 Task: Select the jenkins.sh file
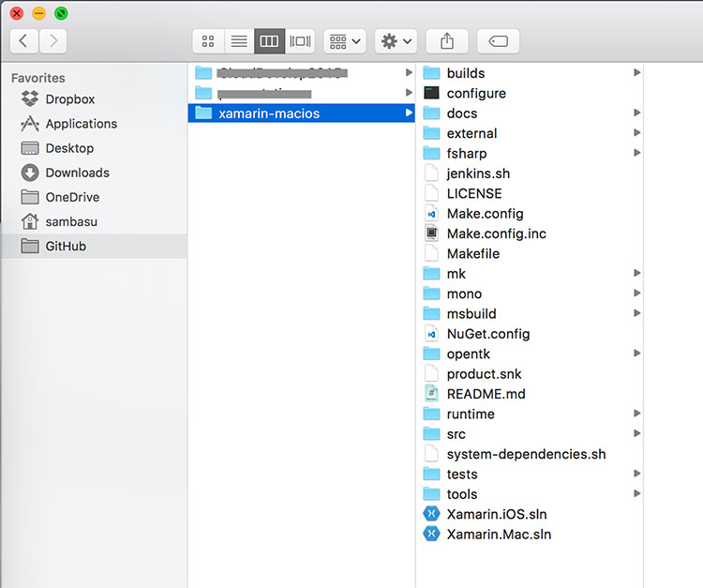(530, 173)
